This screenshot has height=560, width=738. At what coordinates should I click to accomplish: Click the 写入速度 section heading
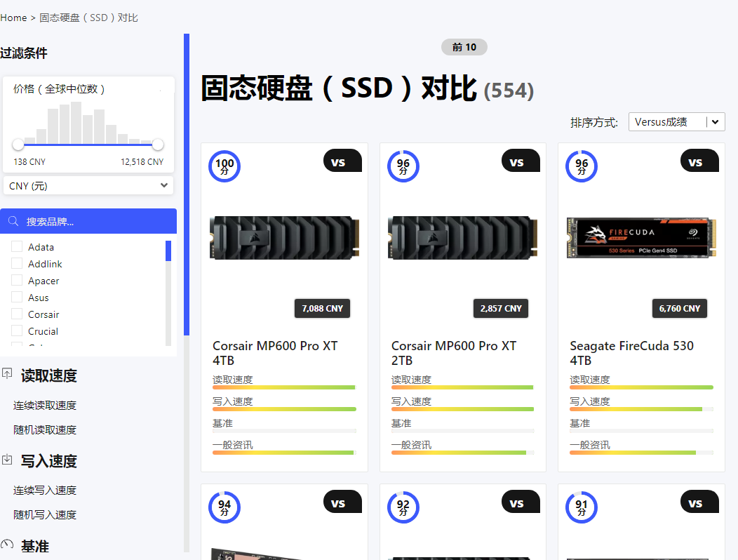48,460
